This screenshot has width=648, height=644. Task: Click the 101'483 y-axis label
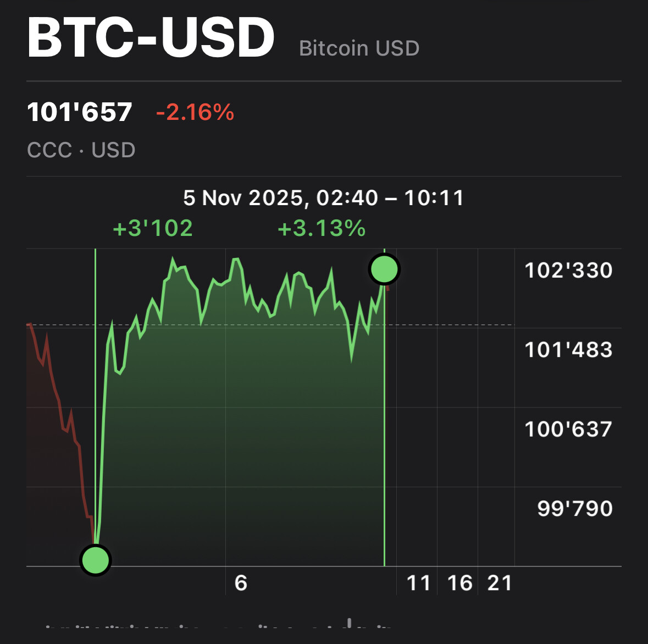pos(568,350)
